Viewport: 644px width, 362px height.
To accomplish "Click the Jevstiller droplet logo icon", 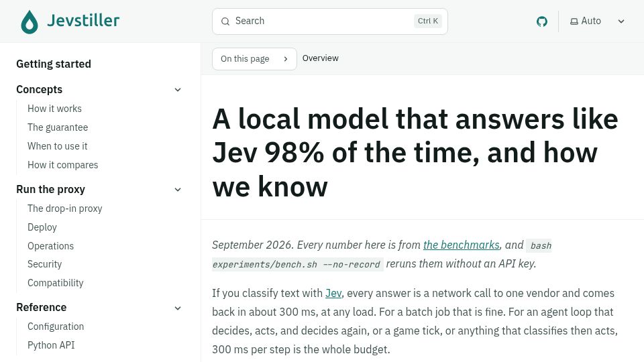I will (29, 21).
